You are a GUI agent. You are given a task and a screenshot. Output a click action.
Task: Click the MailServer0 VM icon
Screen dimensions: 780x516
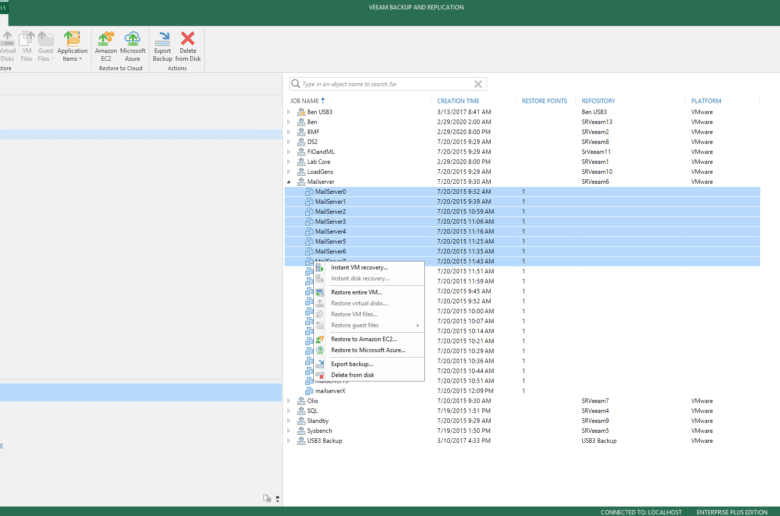pyautogui.click(x=309, y=192)
